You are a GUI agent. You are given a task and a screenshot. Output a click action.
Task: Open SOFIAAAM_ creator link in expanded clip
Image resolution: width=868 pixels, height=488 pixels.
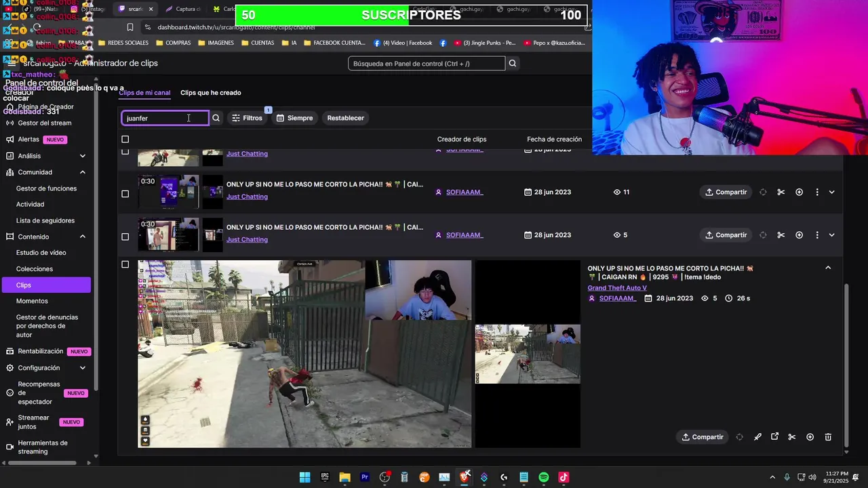(618, 298)
